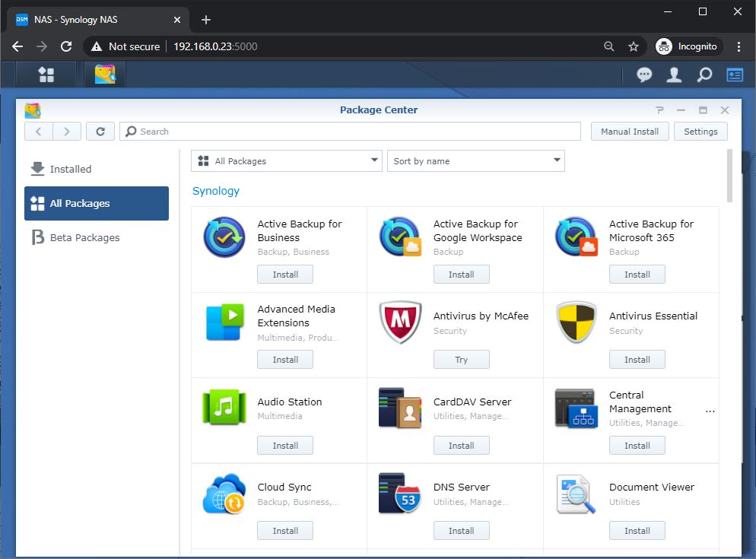Go back in Package Center

[x=39, y=131]
